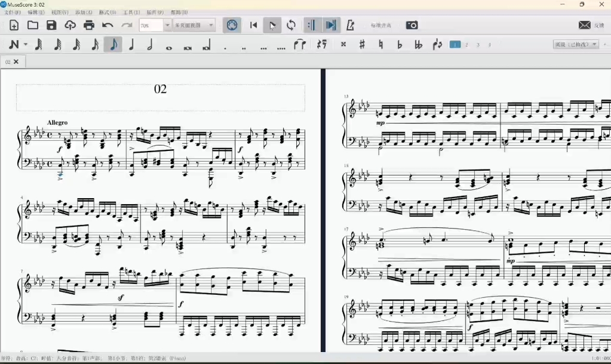611x364 pixels.
Task: Open the View (V) menu
Action: tap(60, 13)
